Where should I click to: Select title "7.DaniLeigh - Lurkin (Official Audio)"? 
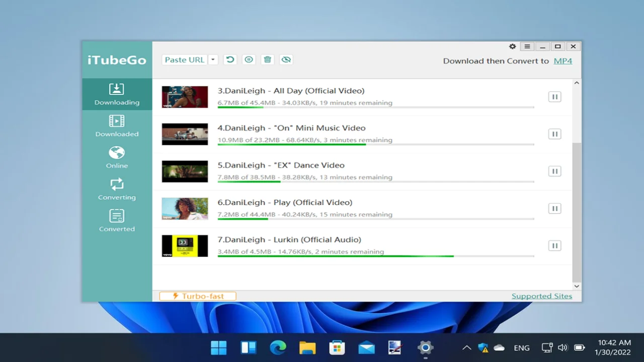[x=289, y=240]
